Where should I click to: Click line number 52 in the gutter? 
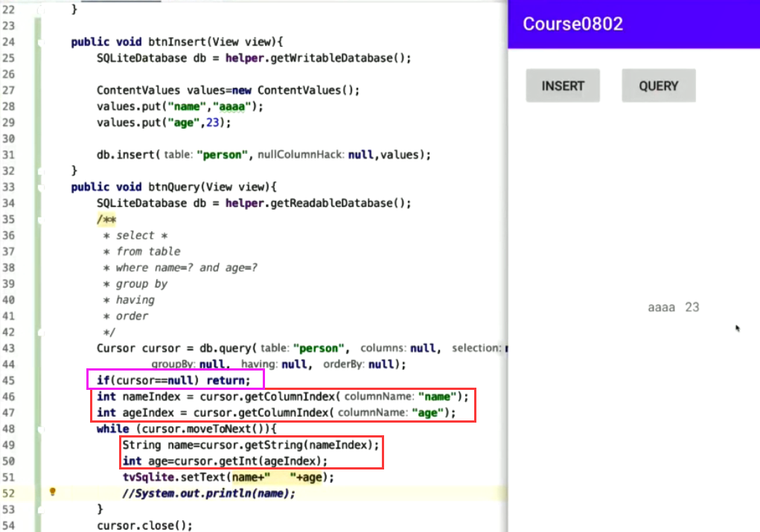pos(8,493)
